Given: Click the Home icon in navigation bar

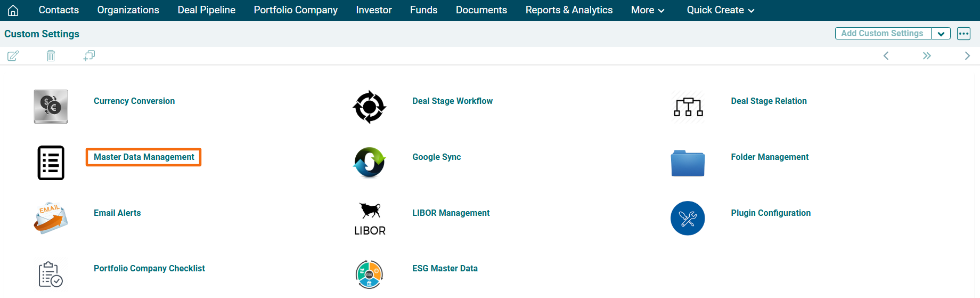Looking at the screenshot, I should pos(13,10).
